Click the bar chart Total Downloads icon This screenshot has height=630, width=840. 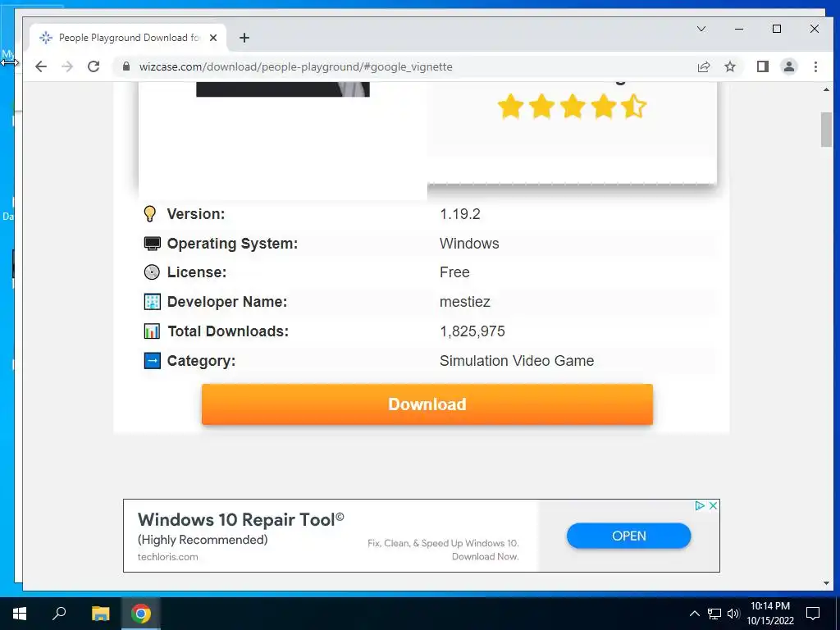click(x=152, y=331)
